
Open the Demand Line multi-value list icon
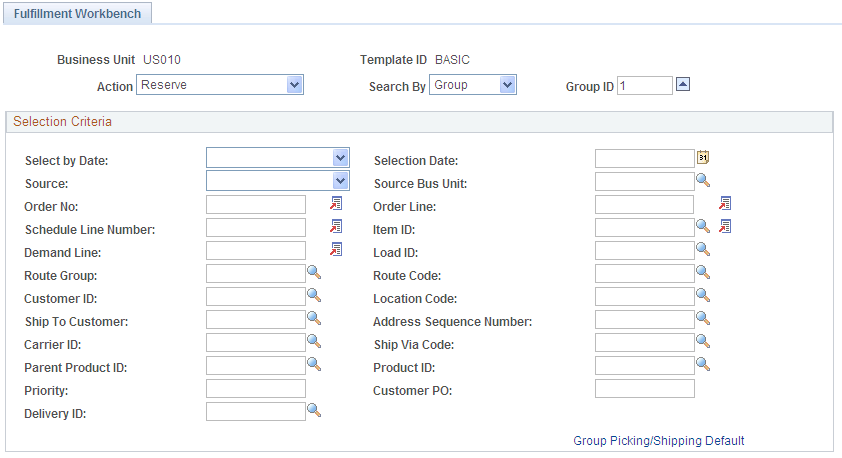[x=336, y=250]
